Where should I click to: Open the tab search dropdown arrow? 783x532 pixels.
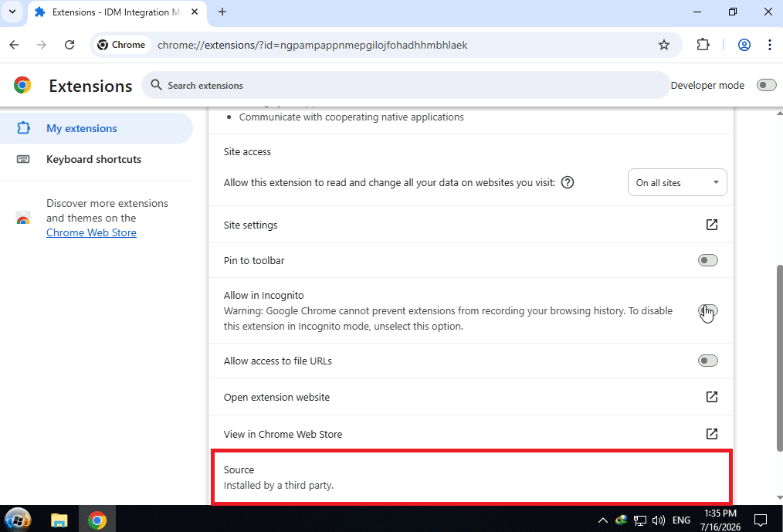coord(12,12)
